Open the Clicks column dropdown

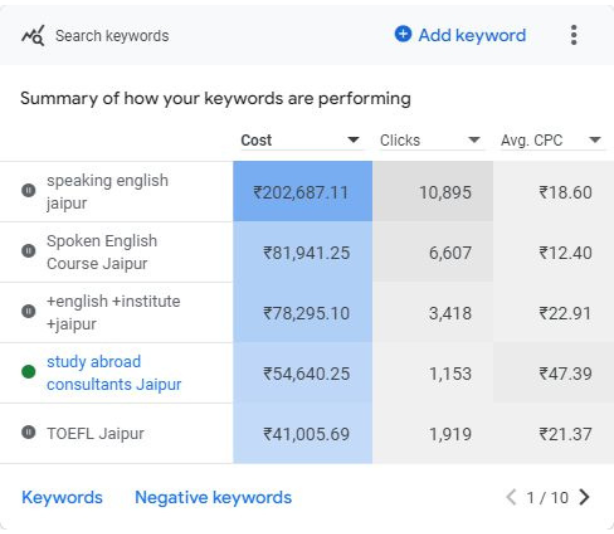(475, 141)
